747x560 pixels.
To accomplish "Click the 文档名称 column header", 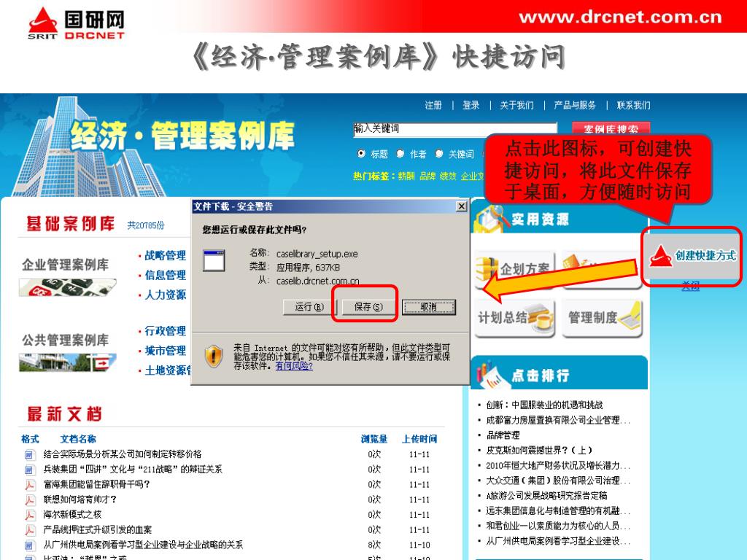I will 78,439.
